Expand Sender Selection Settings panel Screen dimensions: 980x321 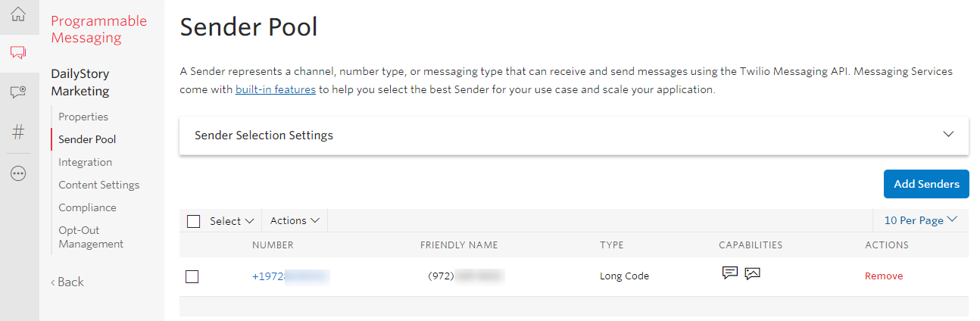(574, 136)
